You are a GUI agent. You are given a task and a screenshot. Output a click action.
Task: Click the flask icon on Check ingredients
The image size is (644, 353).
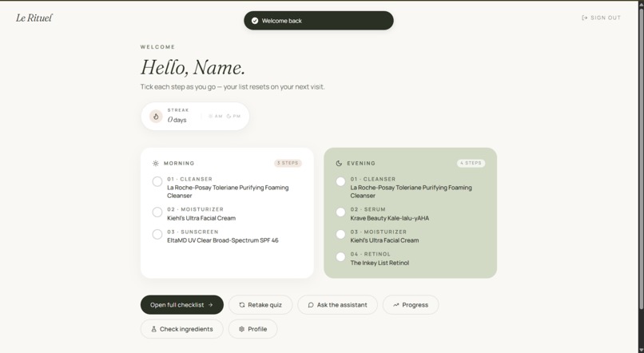click(153, 329)
